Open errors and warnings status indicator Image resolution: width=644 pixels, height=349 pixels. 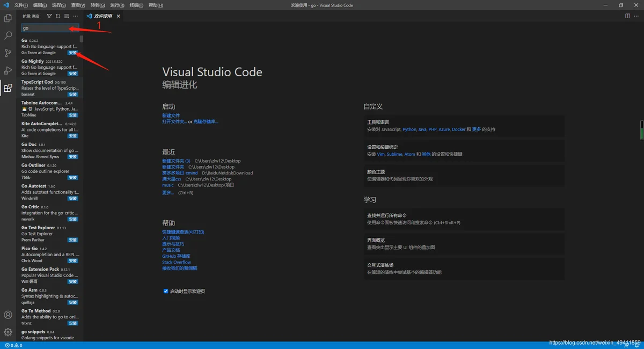tap(13, 346)
